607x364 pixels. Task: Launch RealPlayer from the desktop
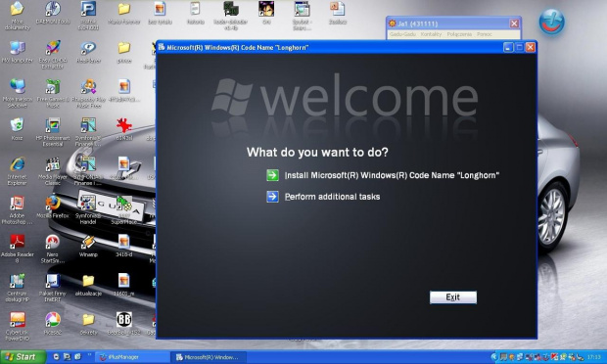click(x=88, y=52)
